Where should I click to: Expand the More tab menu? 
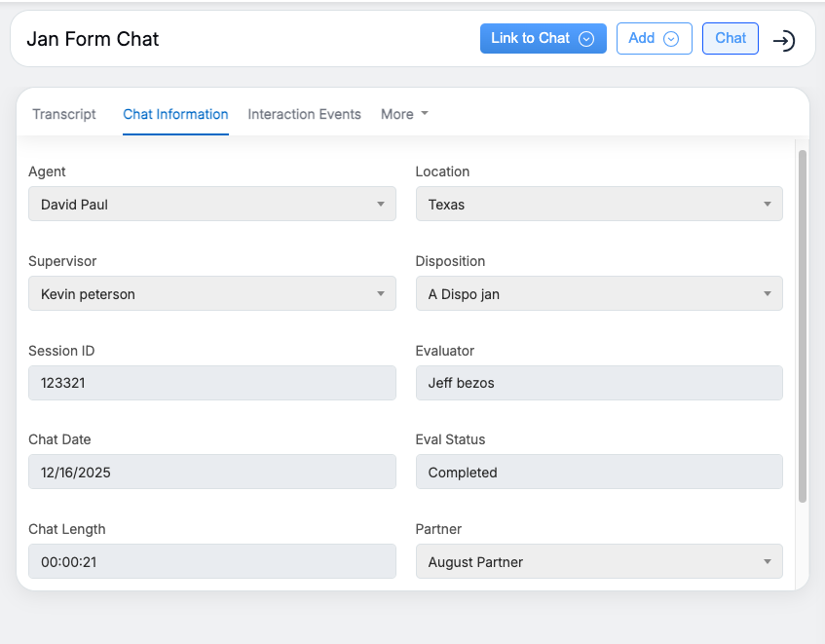tap(404, 114)
